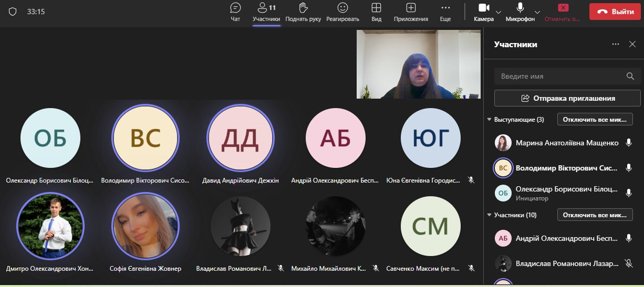
Task: Open the Microphone options dropdown arrow
Action: 537,12
